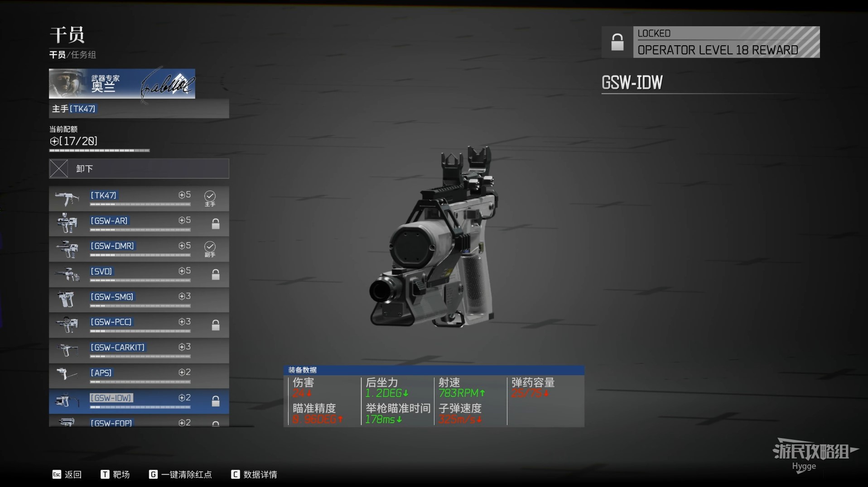Click the 主手[TK47] primary slot bar

point(139,109)
